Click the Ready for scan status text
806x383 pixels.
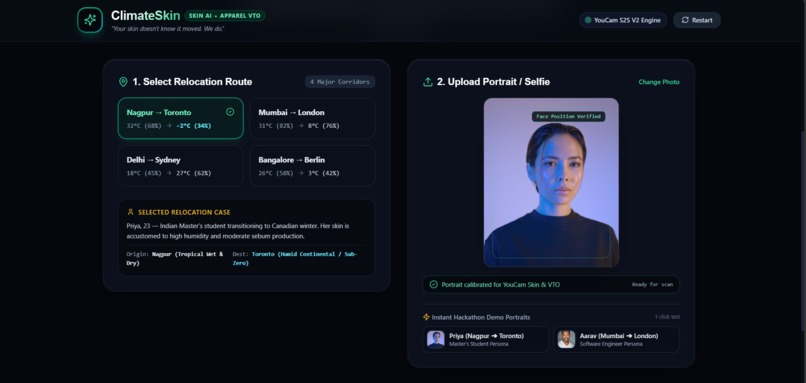tap(652, 284)
